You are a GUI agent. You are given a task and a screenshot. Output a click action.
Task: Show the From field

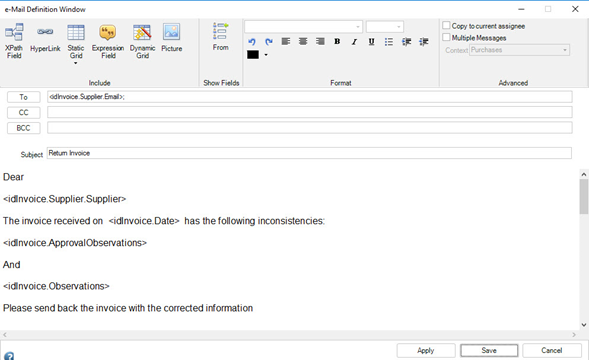(x=220, y=36)
